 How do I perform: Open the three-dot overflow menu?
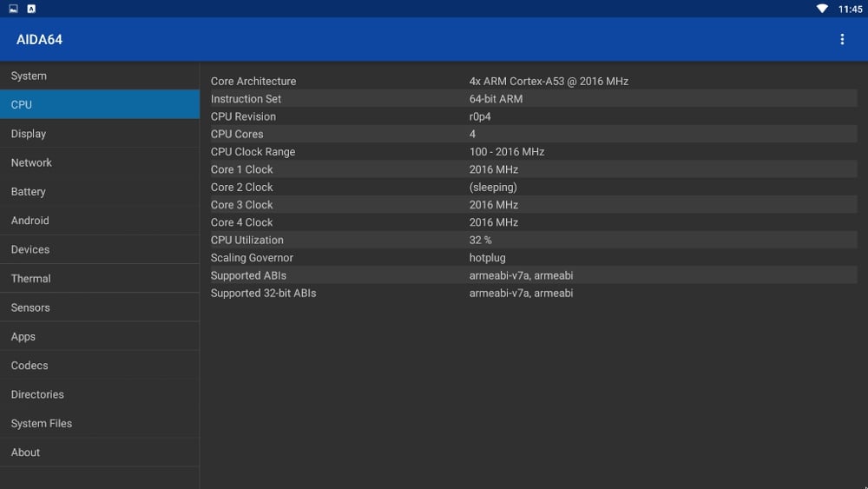(x=842, y=39)
